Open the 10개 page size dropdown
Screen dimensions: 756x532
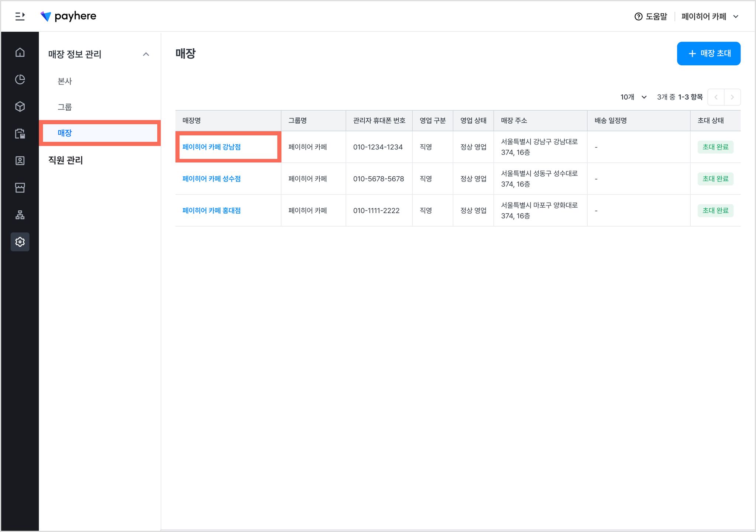(x=633, y=97)
